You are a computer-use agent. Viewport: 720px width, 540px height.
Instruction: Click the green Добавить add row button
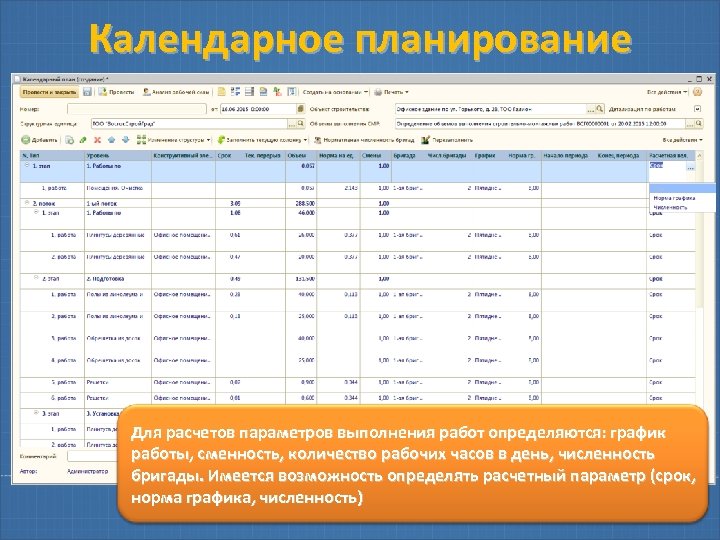click(39, 140)
